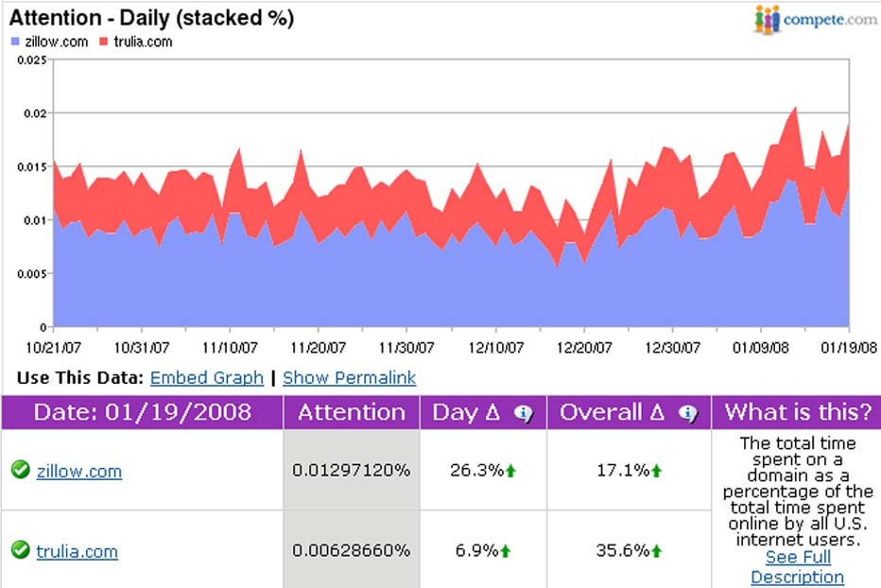
Task: Click the compete.com logo
Action: point(815,20)
